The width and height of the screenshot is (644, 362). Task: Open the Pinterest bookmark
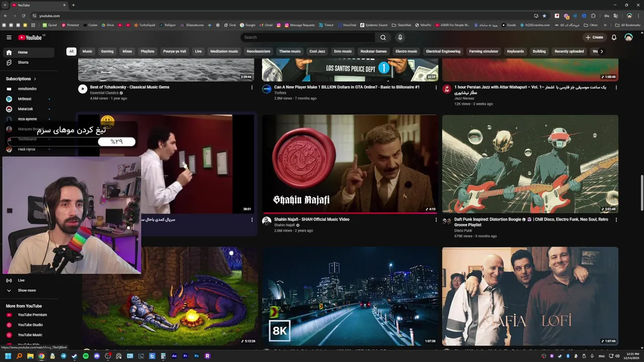click(x=70, y=25)
